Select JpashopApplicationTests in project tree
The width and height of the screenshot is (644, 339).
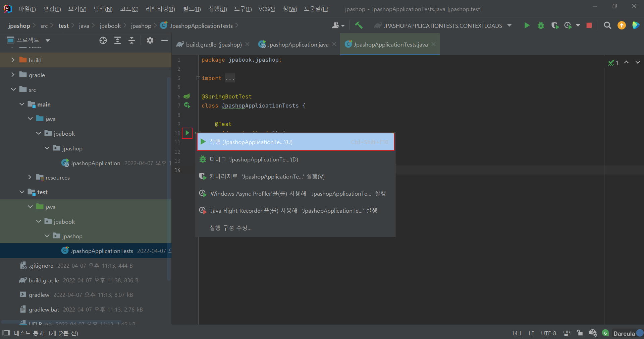(x=102, y=251)
